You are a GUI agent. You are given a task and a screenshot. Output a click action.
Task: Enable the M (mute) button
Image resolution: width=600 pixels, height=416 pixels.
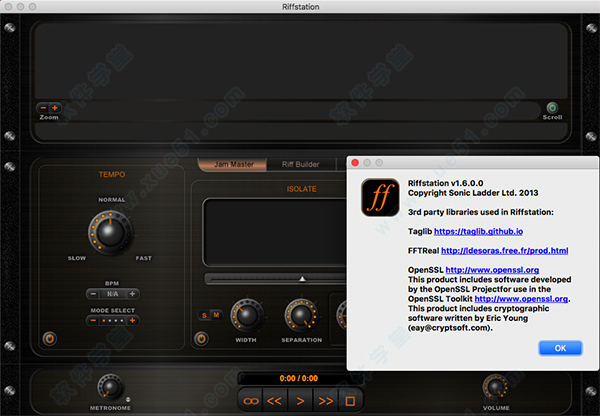click(x=216, y=315)
